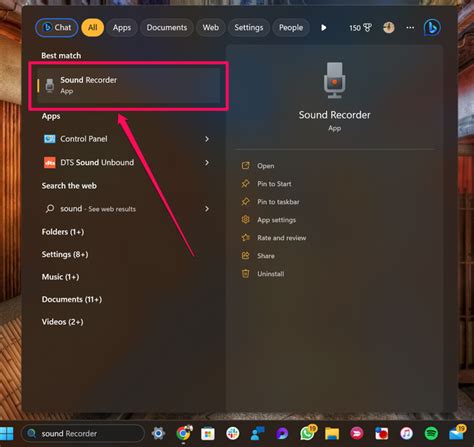Open Sound Recorder best match result
The image size is (474, 447).
click(129, 85)
